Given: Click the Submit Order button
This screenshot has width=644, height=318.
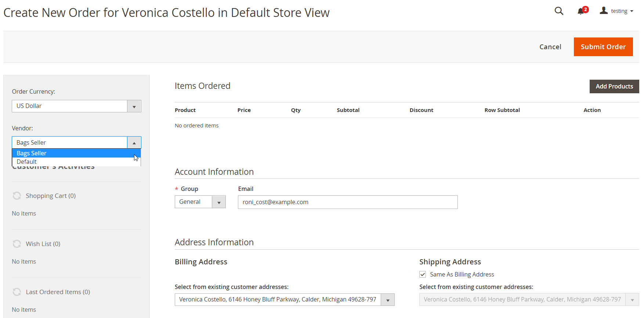Looking at the screenshot, I should pos(603,47).
